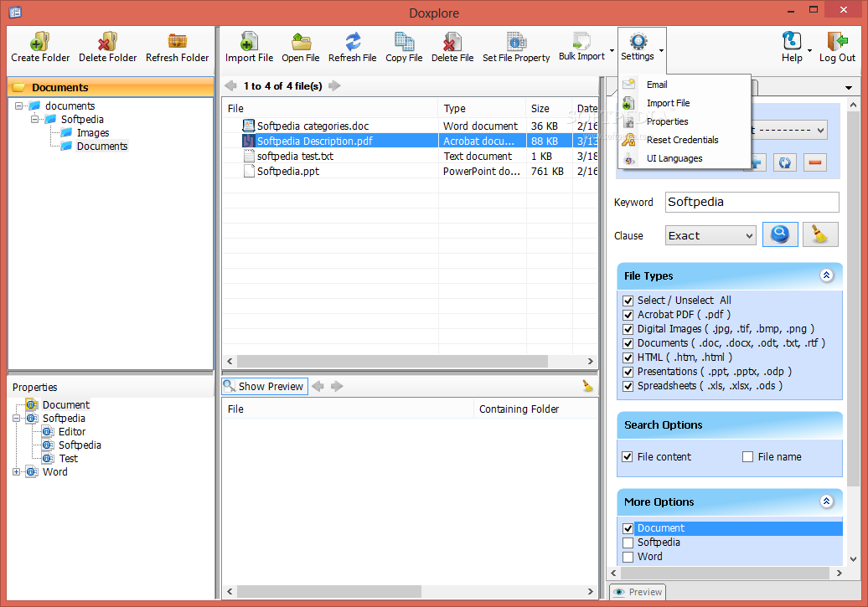The height and width of the screenshot is (607, 868).
Task: Click the Import File toolbar icon
Action: coord(249,42)
